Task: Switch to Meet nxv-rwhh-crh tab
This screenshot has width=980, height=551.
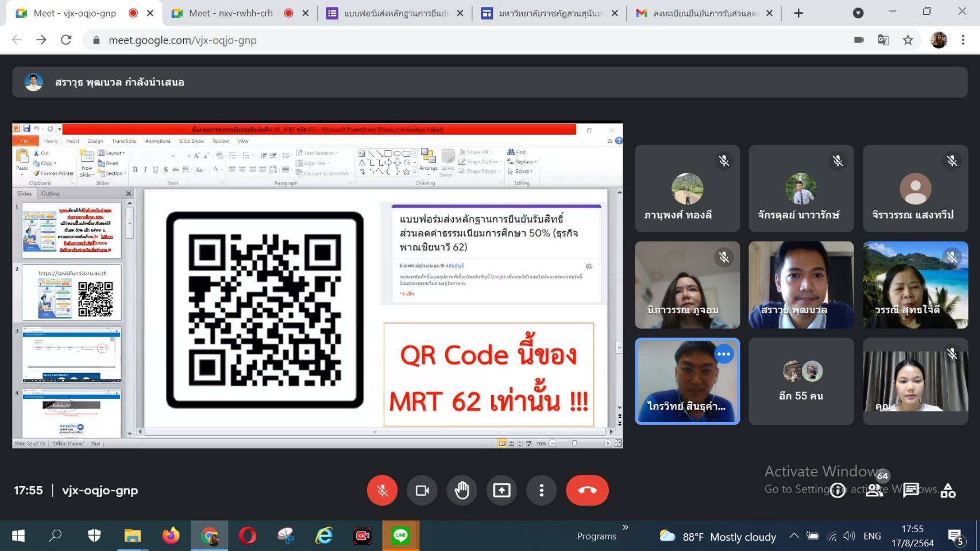Action: [x=231, y=13]
